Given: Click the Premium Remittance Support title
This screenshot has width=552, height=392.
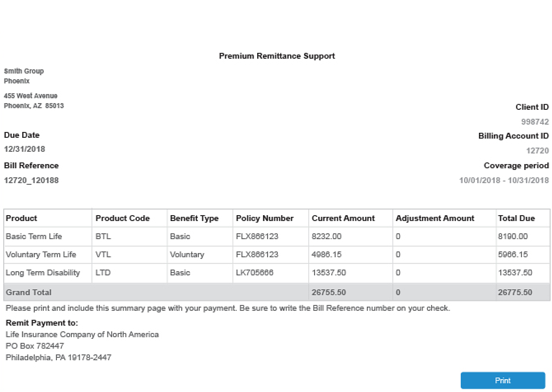Looking at the screenshot, I should pyautogui.click(x=277, y=56).
